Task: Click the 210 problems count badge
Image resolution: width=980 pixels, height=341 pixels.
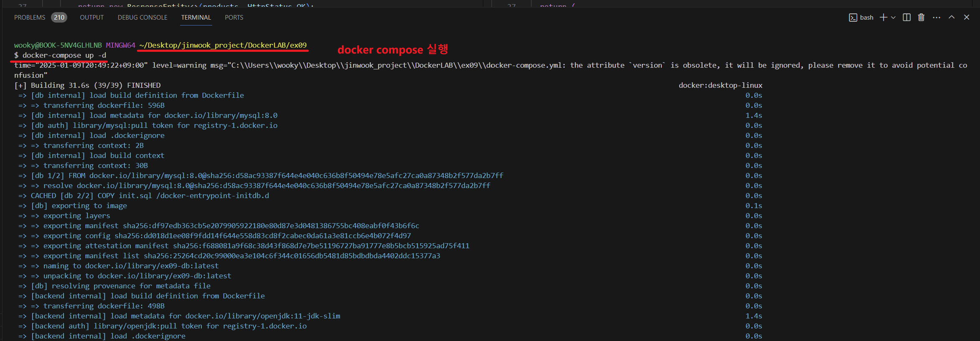Action: tap(59, 18)
